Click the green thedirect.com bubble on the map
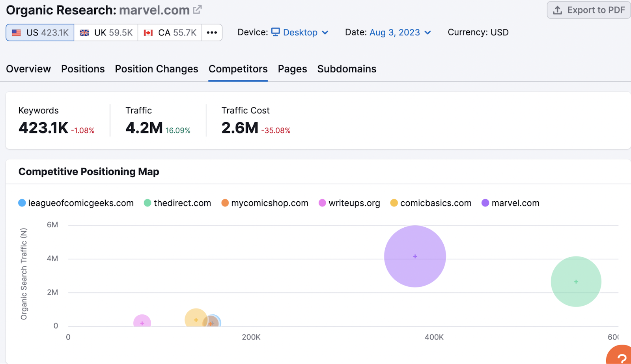 [576, 281]
